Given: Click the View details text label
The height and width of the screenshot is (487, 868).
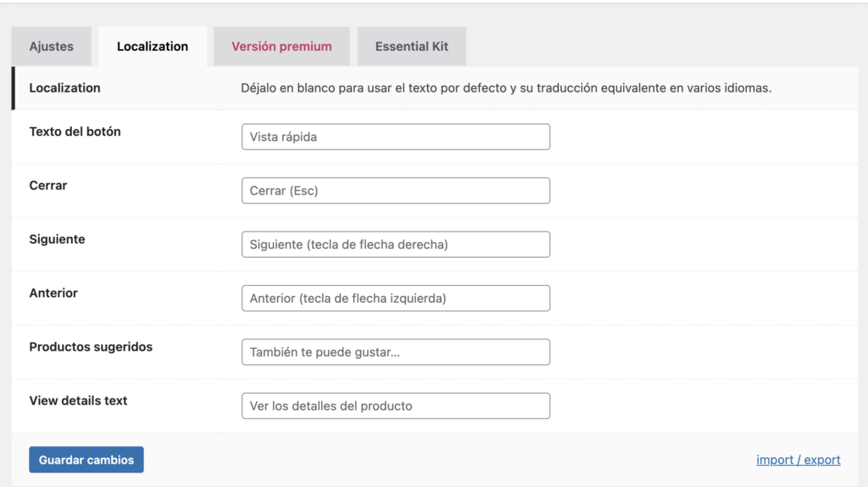Looking at the screenshot, I should 78,400.
